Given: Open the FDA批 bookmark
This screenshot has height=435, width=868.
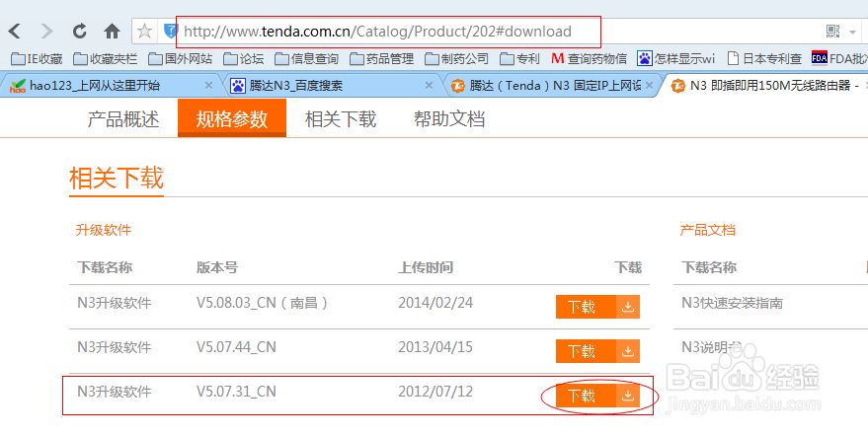Looking at the screenshot, I should [x=839, y=58].
